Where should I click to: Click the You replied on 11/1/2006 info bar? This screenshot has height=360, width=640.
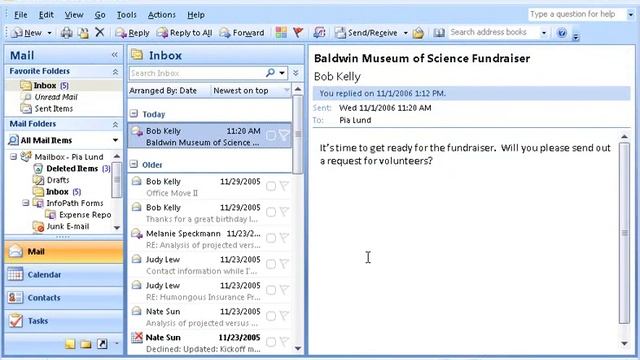point(471,93)
